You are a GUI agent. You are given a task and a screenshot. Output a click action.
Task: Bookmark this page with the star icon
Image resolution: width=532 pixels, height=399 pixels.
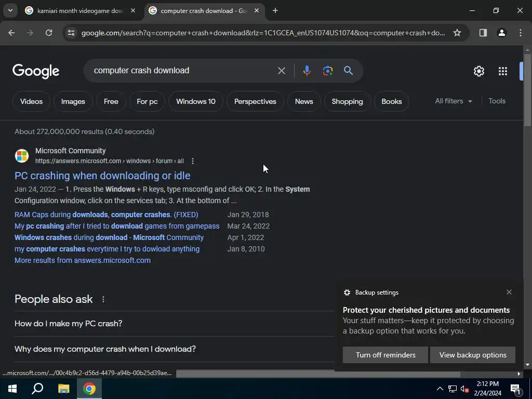click(x=457, y=33)
